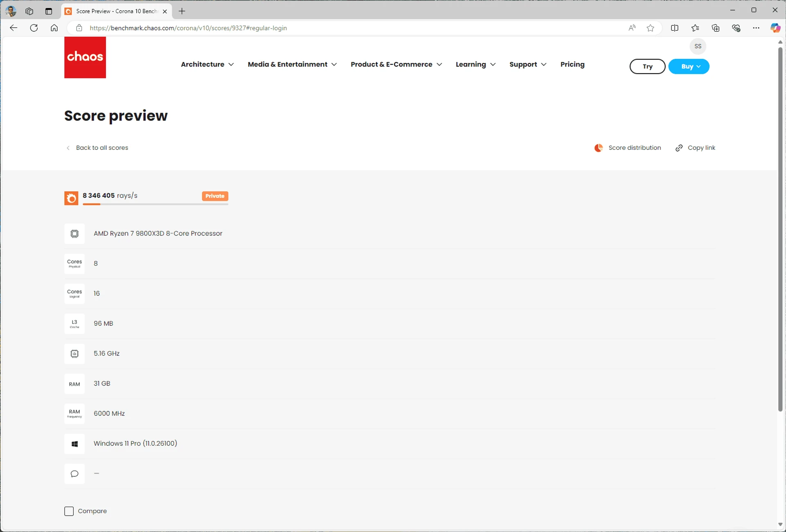Screen dimensions: 786x532
Task: Expand Product & E-Commerce menu
Action: point(396,64)
